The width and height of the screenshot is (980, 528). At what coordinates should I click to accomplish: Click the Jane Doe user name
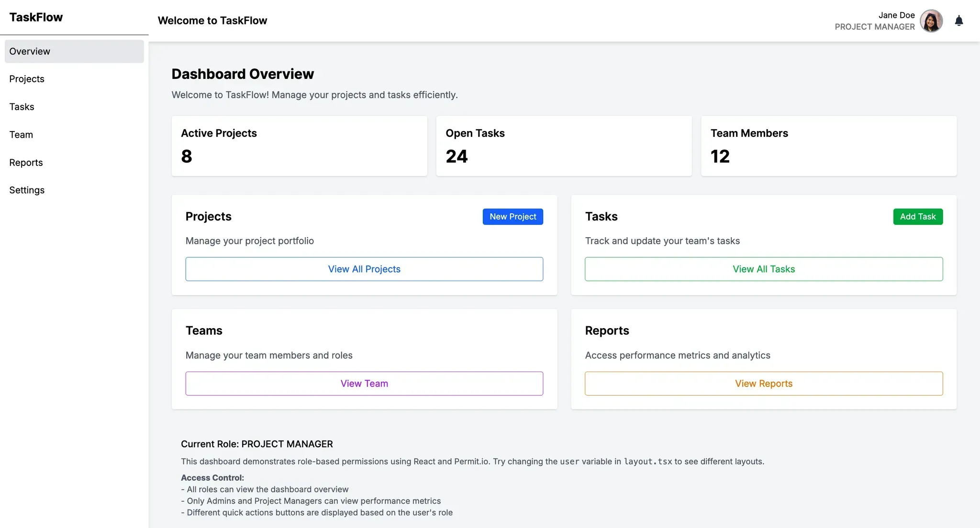896,15
